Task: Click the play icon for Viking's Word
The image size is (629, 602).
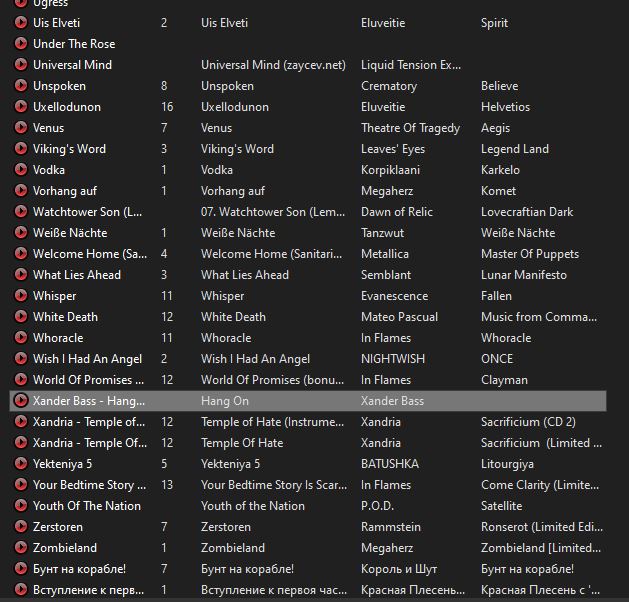Action: (21, 148)
